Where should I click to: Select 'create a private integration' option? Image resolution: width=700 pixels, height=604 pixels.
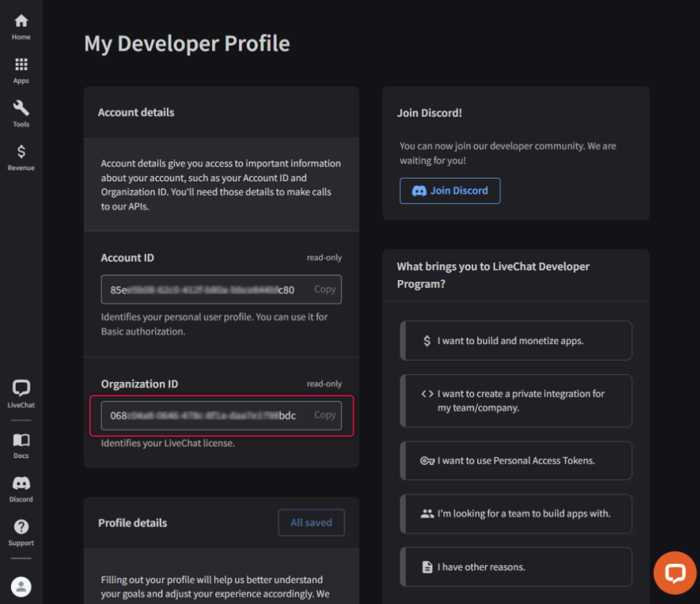pos(516,401)
